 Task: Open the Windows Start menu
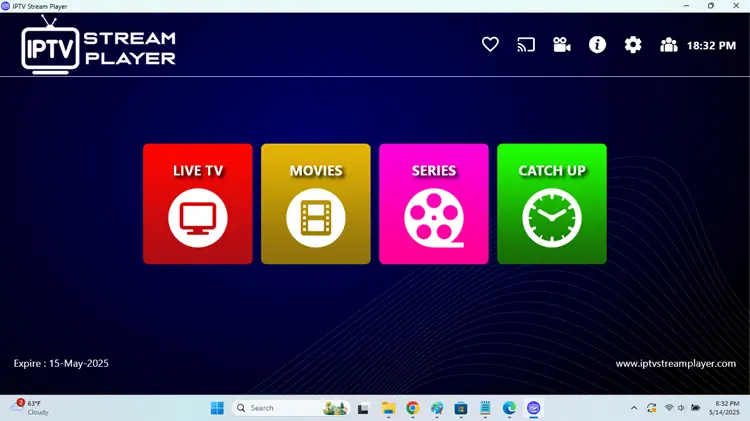(x=217, y=408)
